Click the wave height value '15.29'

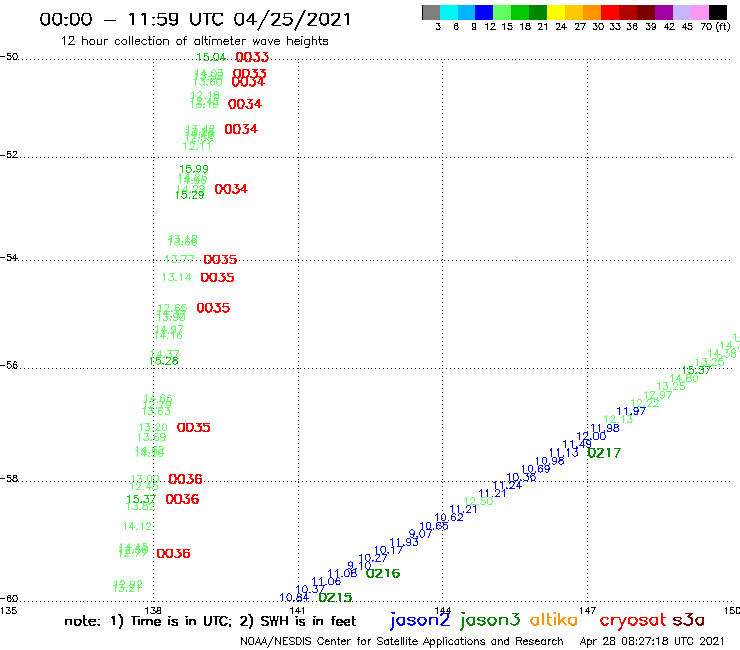(x=189, y=195)
